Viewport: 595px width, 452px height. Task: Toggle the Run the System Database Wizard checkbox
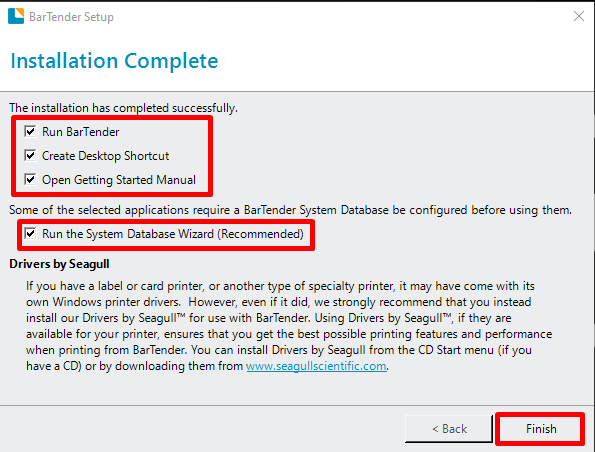30,234
